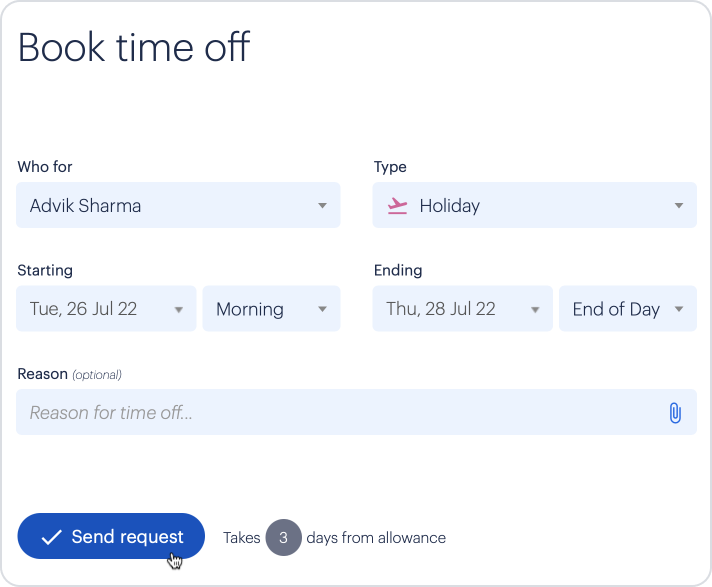Click the arrow beside Thu, 28 Jul 22
The width and height of the screenshot is (712, 587).
[535, 310]
